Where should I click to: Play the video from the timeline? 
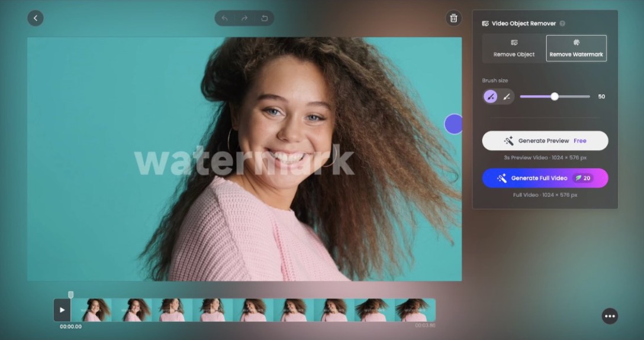click(x=62, y=310)
